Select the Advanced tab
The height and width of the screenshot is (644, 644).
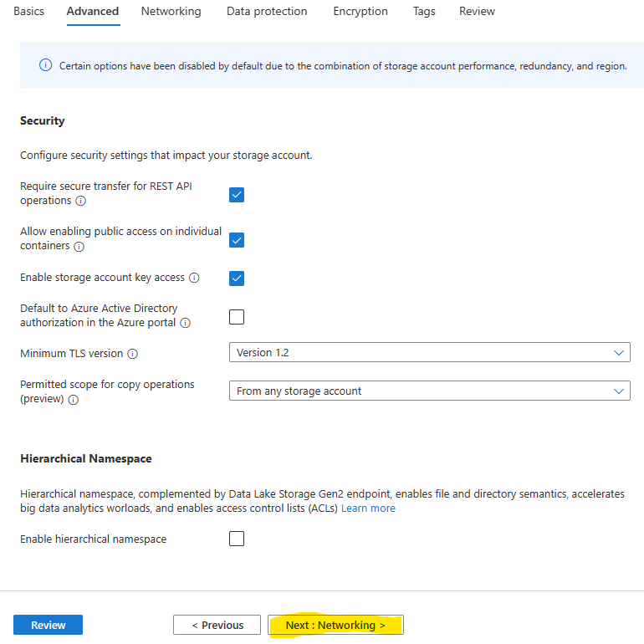(93, 12)
